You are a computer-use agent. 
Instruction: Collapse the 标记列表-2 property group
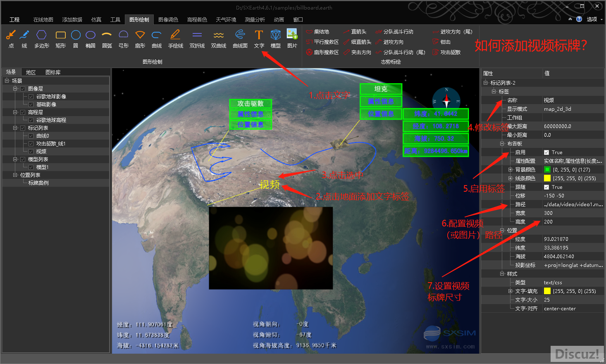(486, 83)
